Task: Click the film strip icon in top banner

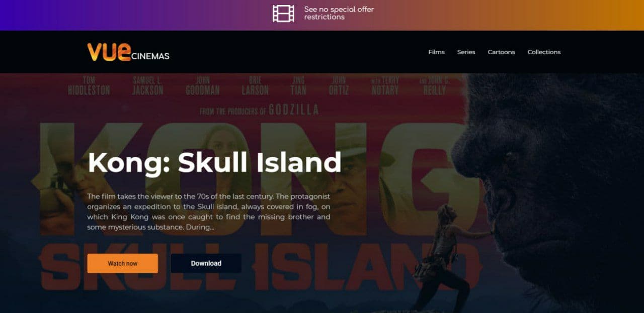Action: [x=283, y=14]
